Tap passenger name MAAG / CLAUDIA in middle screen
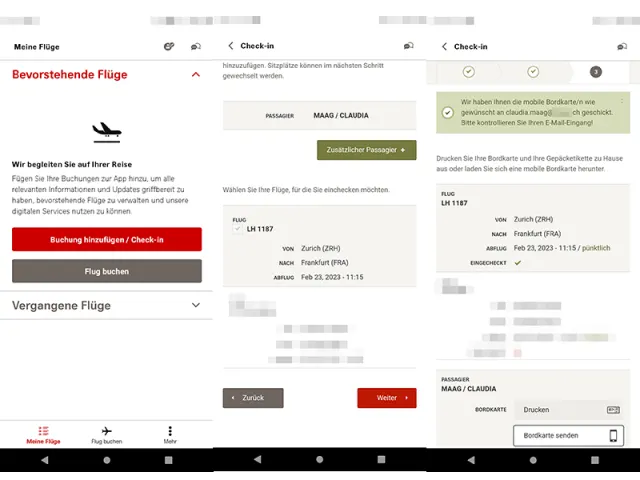The width and height of the screenshot is (640, 480). click(341, 116)
